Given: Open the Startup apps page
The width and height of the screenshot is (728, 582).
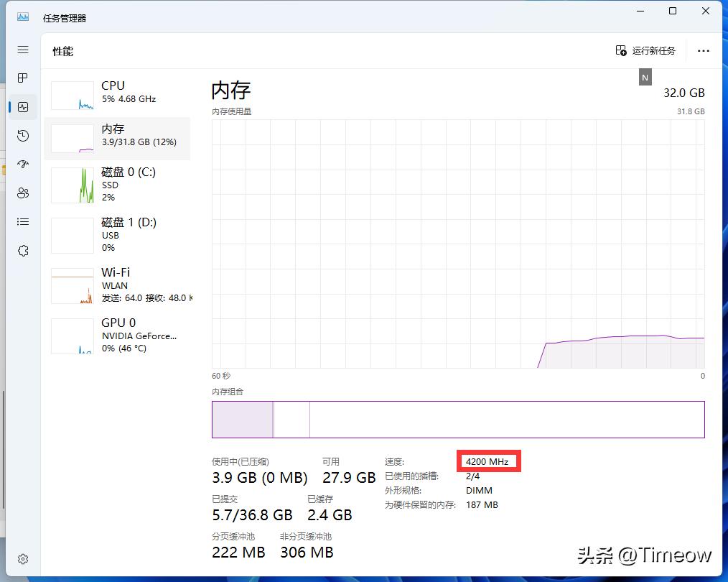Looking at the screenshot, I should coord(22,164).
